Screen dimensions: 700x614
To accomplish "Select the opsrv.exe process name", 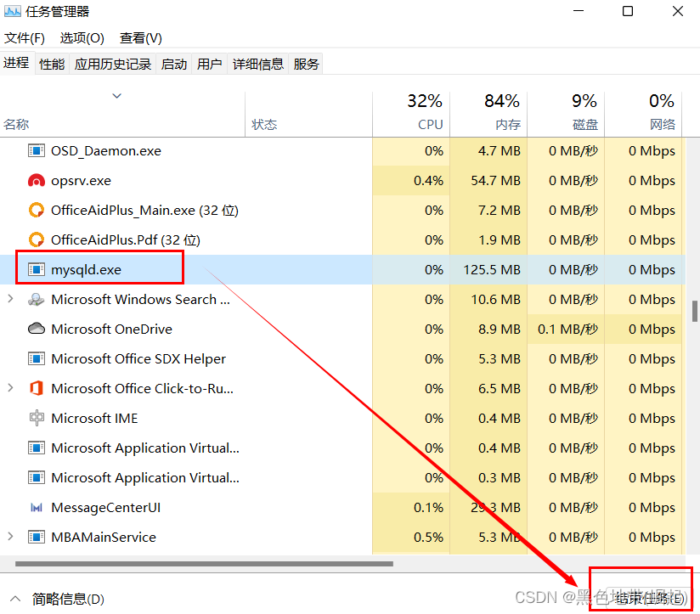I will point(81,181).
